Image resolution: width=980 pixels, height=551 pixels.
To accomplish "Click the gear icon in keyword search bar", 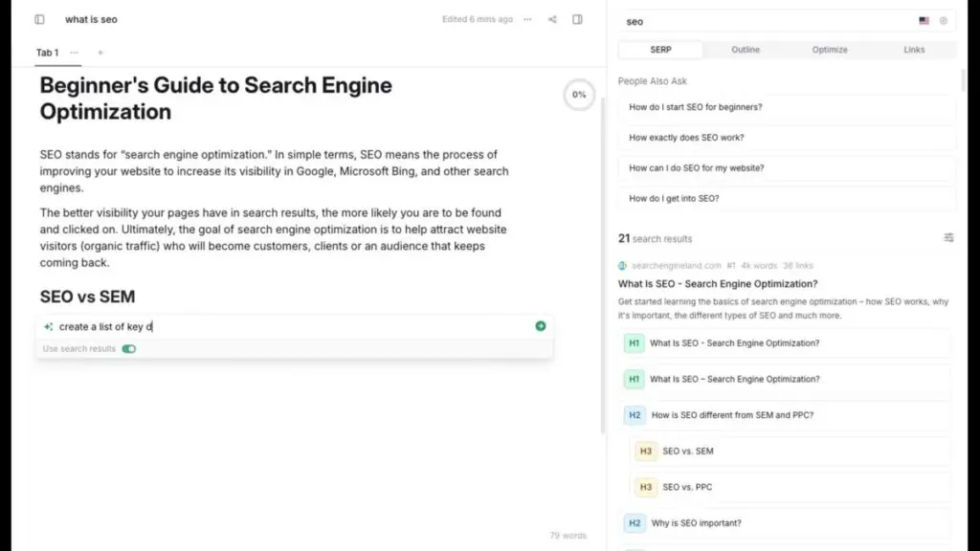I will (943, 21).
